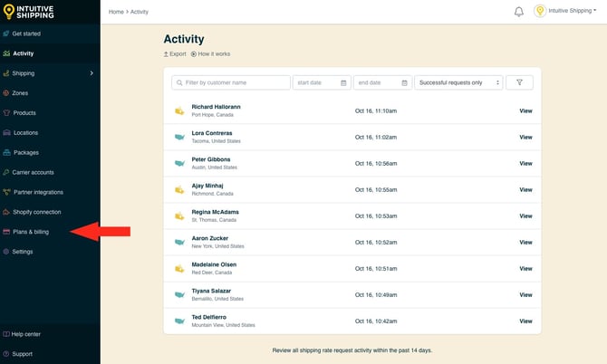Screen dimensions: 607x364
Task: View Peter Gibbons request
Action: [x=525, y=163]
